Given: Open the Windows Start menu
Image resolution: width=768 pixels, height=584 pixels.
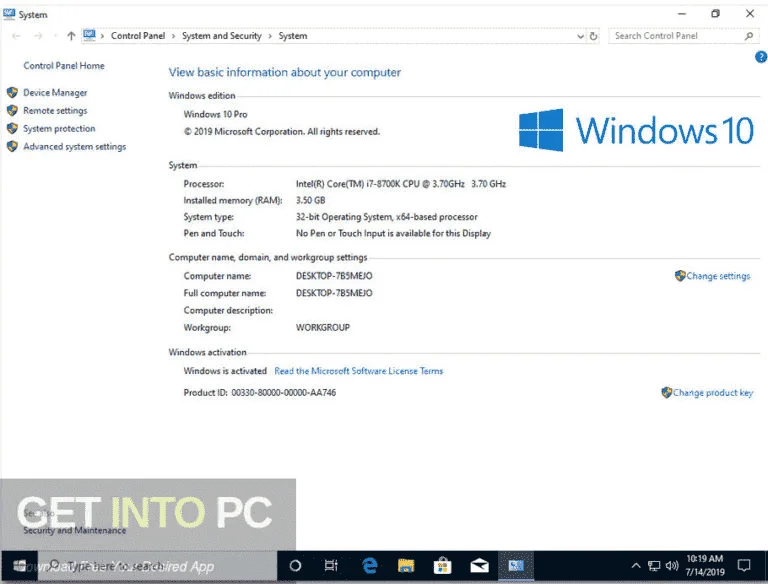Looking at the screenshot, I should point(19,566).
